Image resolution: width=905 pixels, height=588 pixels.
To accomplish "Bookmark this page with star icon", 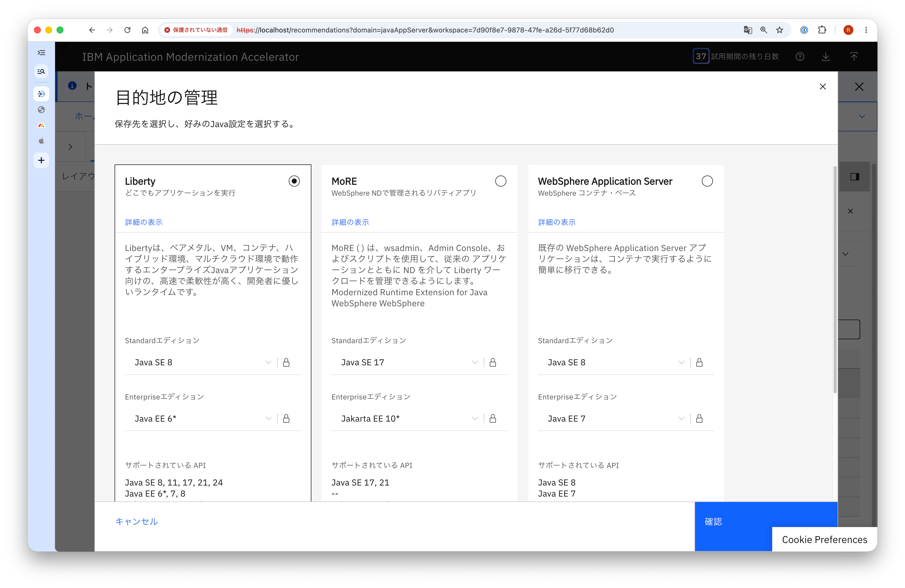I will point(780,30).
